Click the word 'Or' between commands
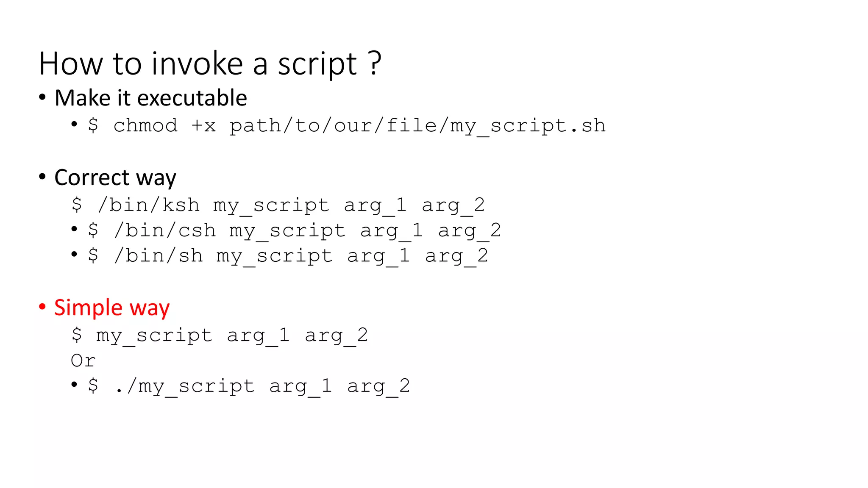868x488 pixels. click(83, 361)
